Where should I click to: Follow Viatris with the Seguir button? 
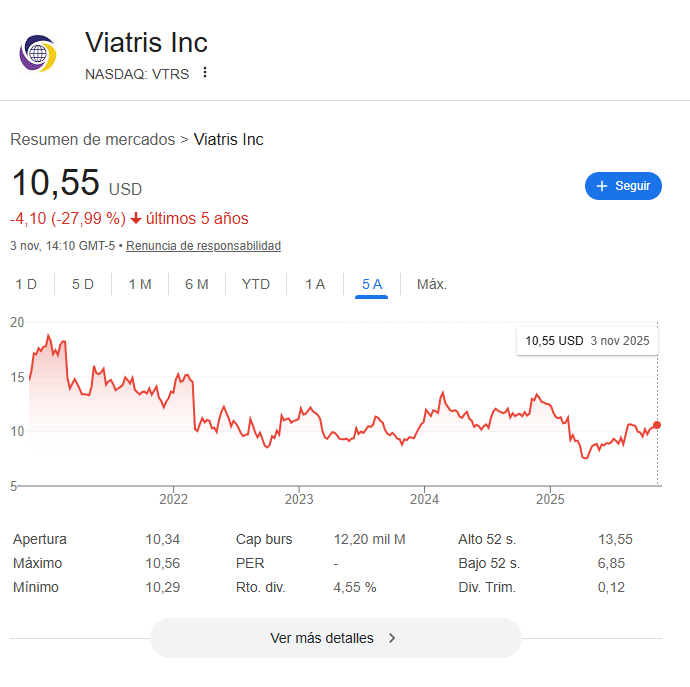(623, 186)
